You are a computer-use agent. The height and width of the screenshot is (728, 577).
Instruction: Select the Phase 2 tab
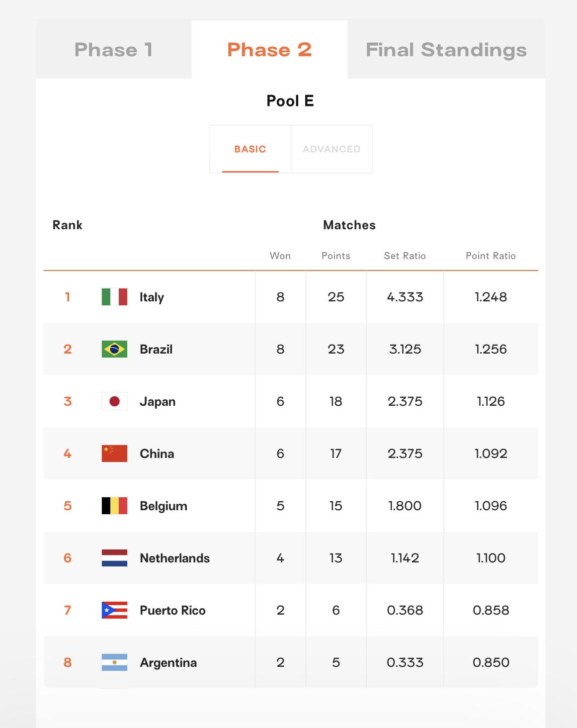tap(269, 50)
